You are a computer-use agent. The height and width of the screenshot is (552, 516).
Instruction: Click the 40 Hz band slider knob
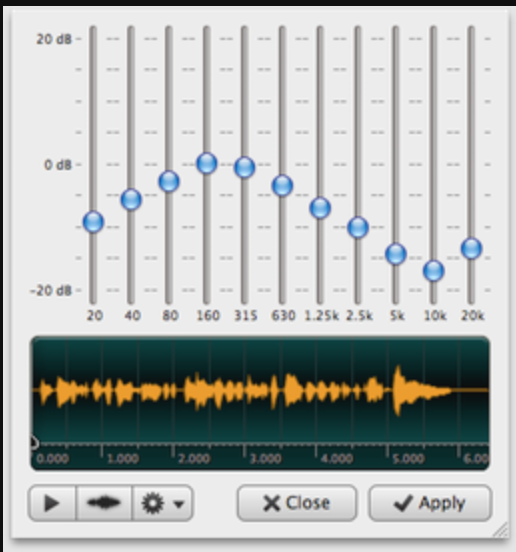point(131,200)
